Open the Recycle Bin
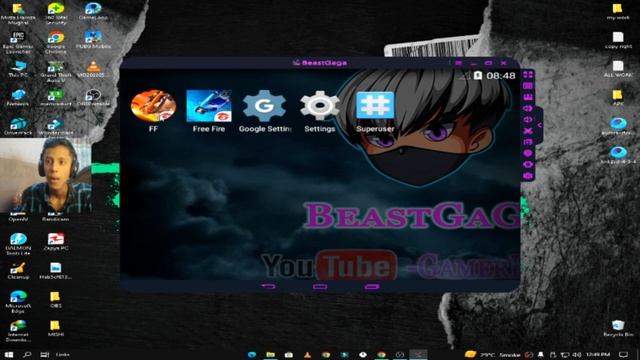The image size is (640, 360). click(618, 328)
